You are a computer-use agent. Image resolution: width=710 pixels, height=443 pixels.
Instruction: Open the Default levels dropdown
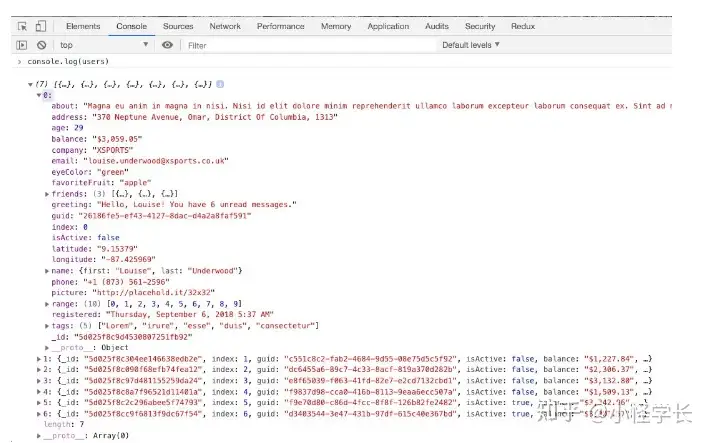coord(471,45)
